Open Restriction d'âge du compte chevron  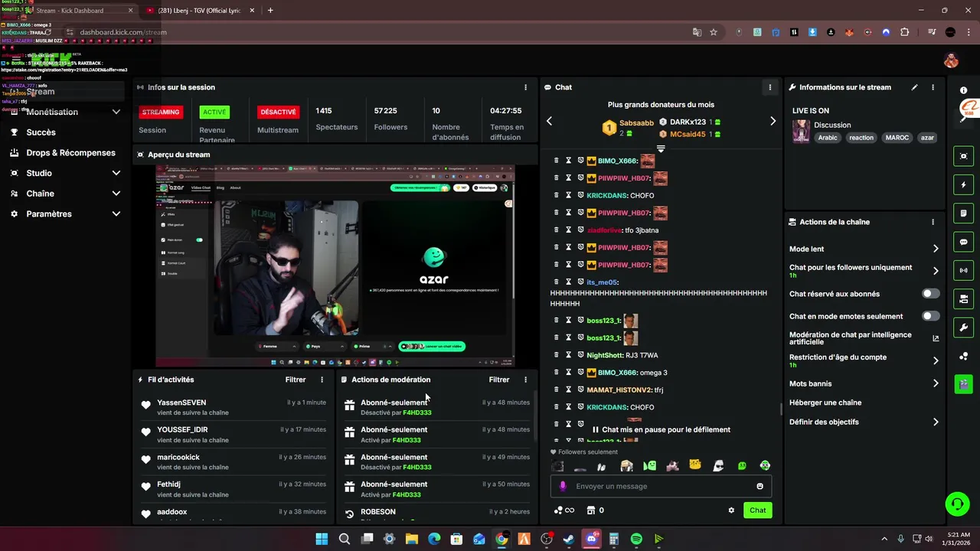coord(935,360)
